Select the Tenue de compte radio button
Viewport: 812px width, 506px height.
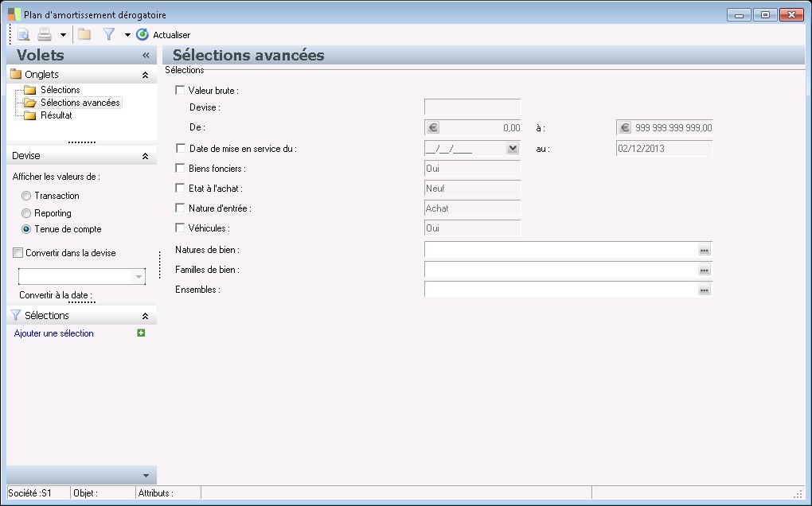point(26,229)
